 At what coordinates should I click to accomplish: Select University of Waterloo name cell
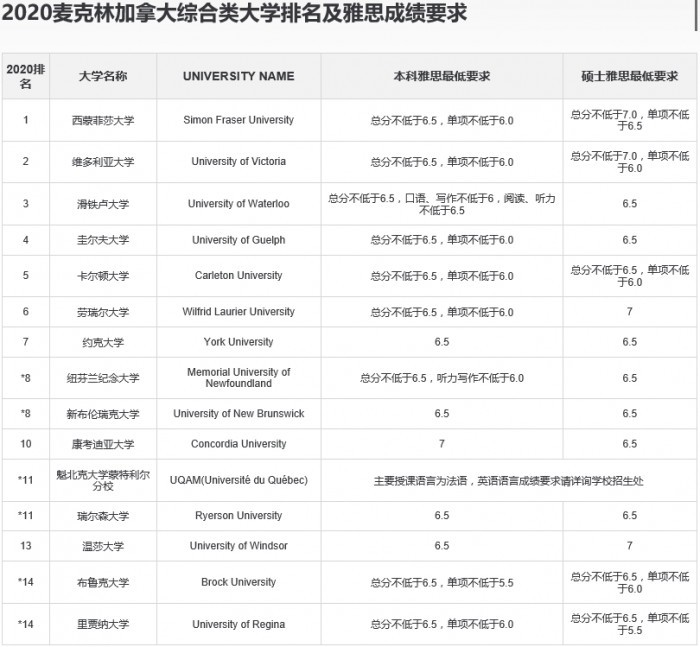(238, 204)
